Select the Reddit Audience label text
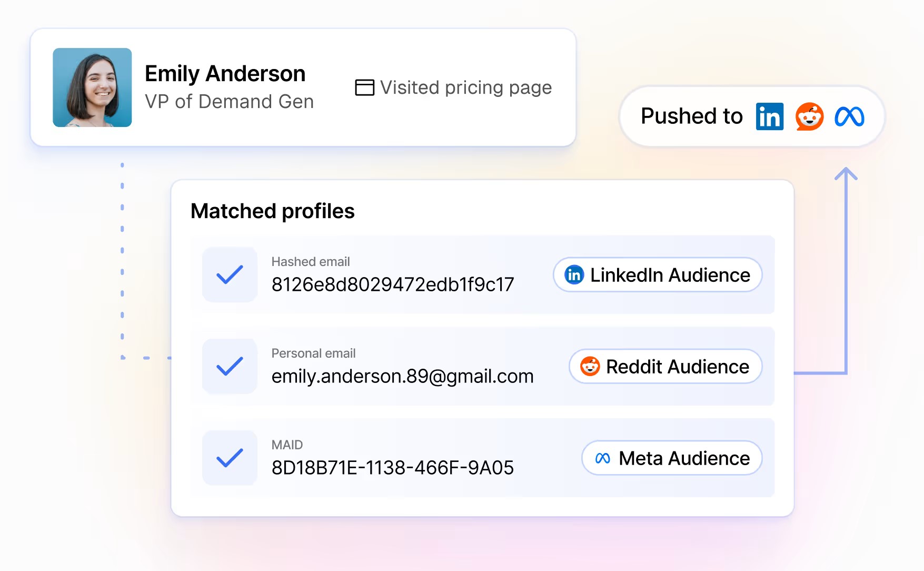The image size is (924, 571). 677,367
